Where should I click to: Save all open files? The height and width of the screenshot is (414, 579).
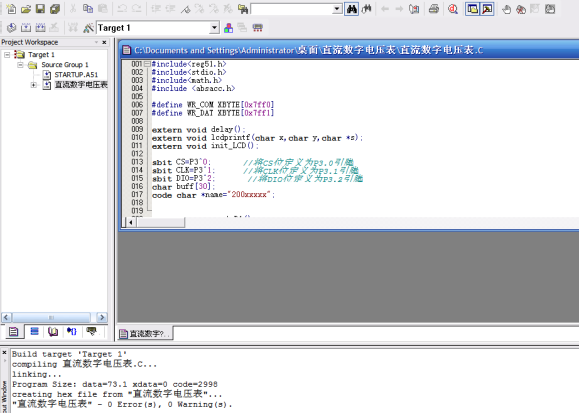point(55,9)
